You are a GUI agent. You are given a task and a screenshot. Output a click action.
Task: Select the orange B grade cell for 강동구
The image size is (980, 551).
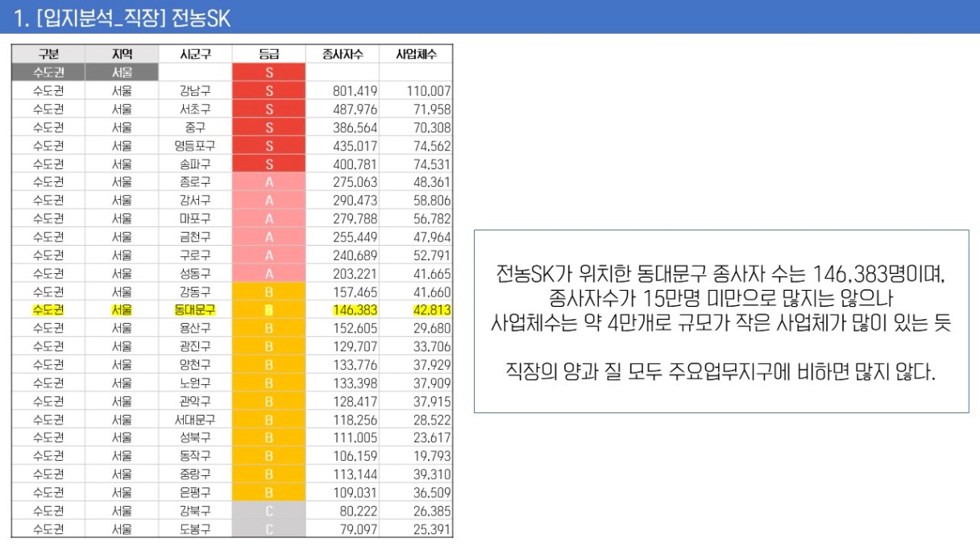point(269,292)
